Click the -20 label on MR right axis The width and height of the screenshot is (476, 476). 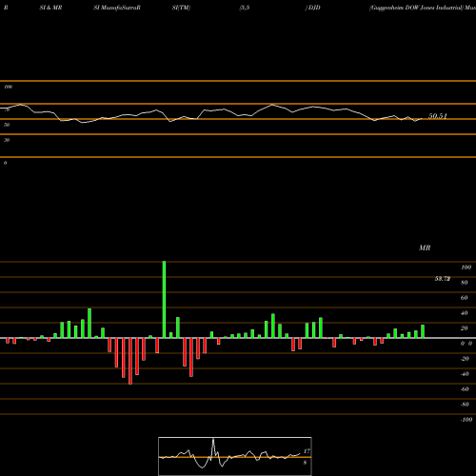(465, 359)
